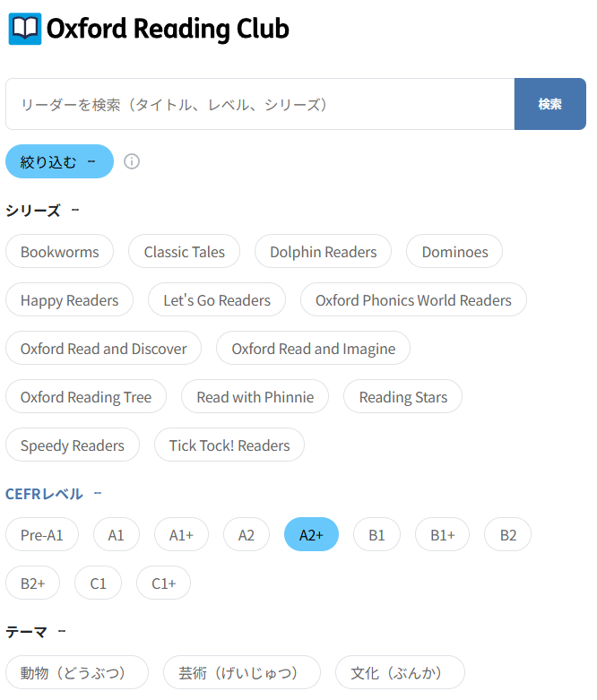
Task: Open the filter info icon
Action: [x=132, y=161]
